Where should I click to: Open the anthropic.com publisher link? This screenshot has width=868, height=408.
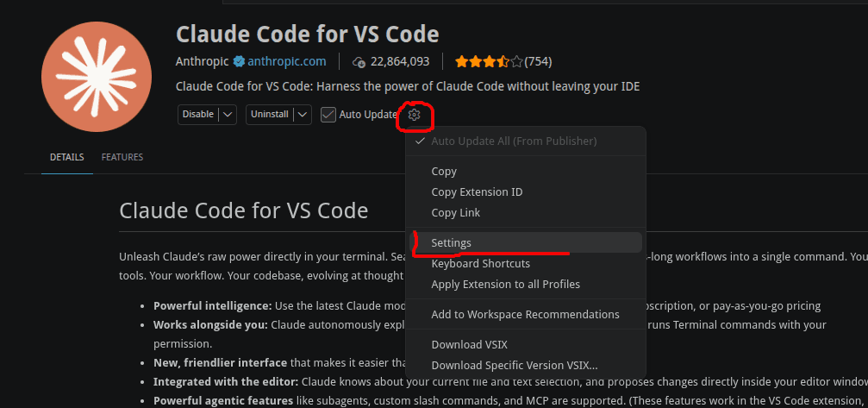click(287, 61)
